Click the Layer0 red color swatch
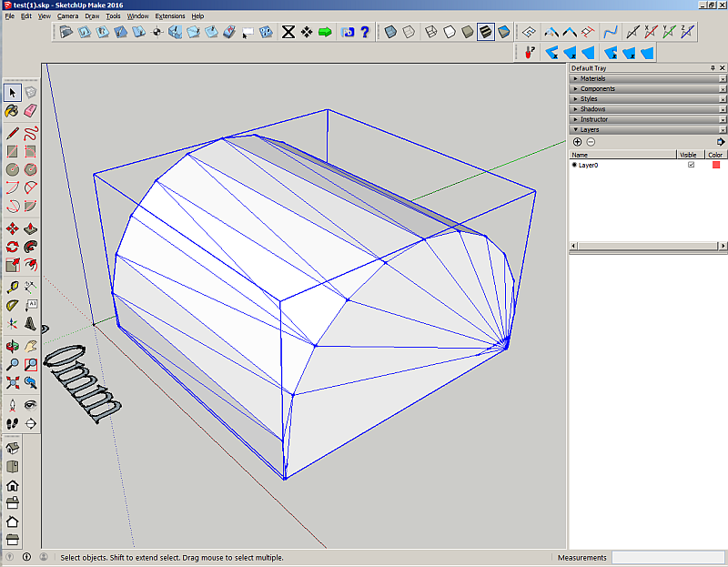The width and height of the screenshot is (728, 567). (716, 165)
